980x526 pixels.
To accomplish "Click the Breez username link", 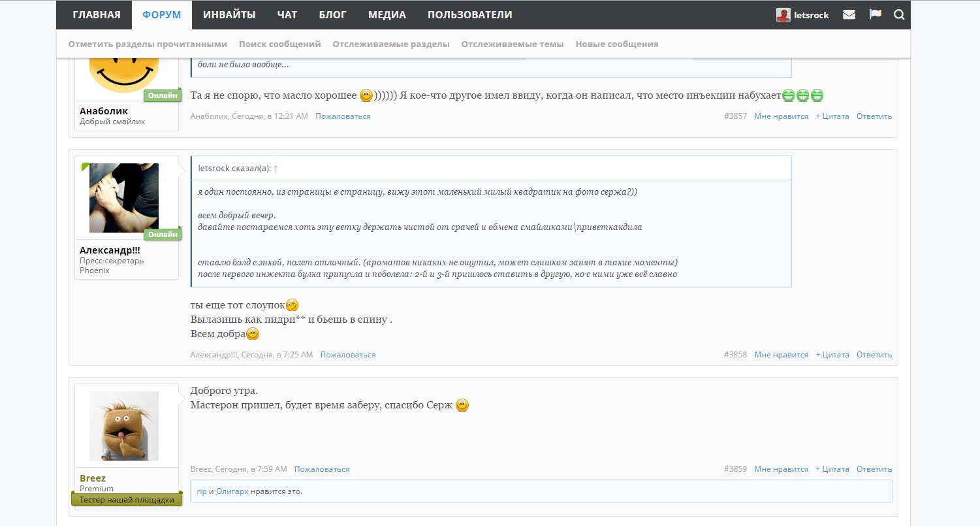I will coord(93,478).
